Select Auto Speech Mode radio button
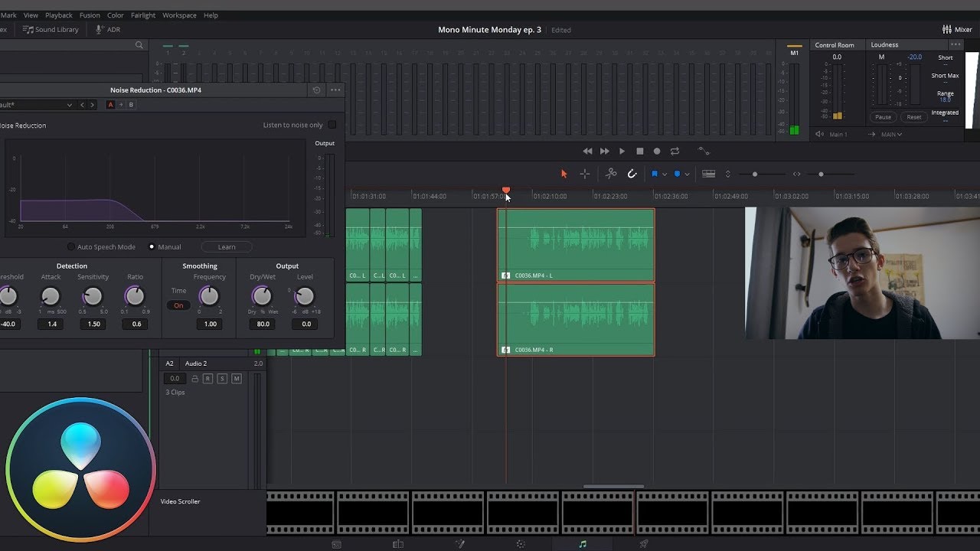Viewport: 980px width, 551px height. pos(71,247)
